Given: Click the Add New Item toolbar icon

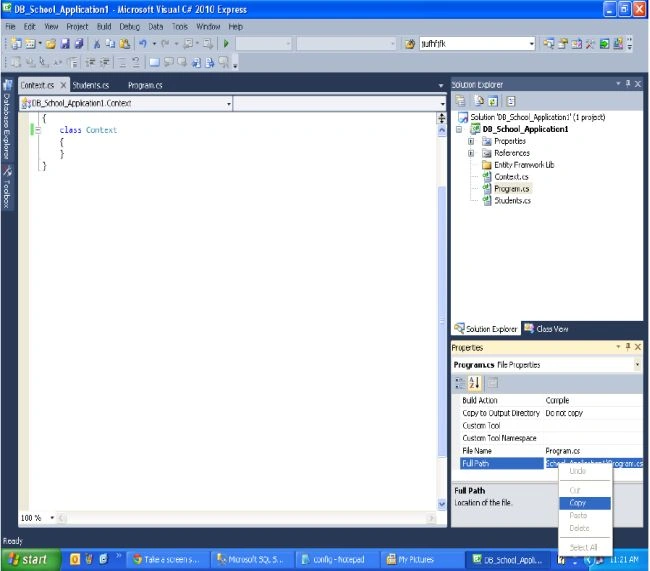Looking at the screenshot, I should click(x=30, y=44).
